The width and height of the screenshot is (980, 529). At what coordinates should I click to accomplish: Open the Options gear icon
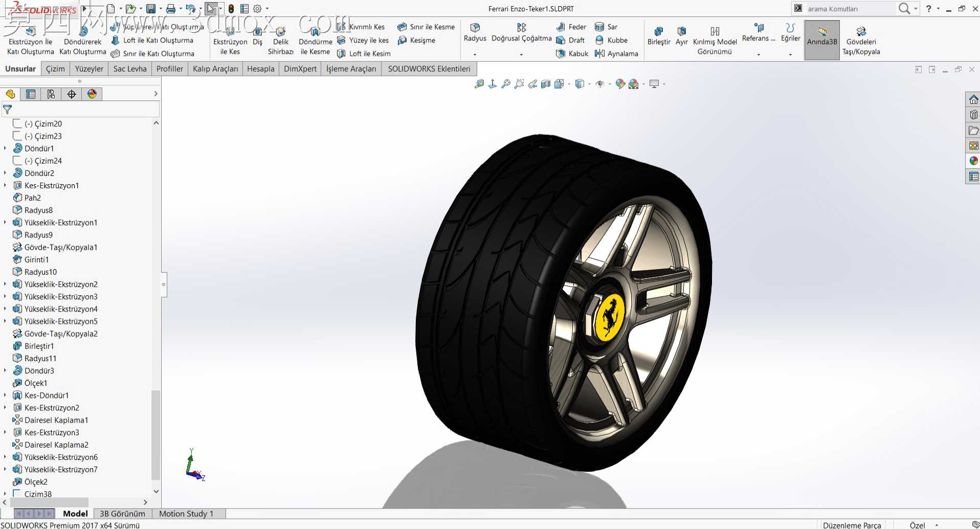pos(258,9)
